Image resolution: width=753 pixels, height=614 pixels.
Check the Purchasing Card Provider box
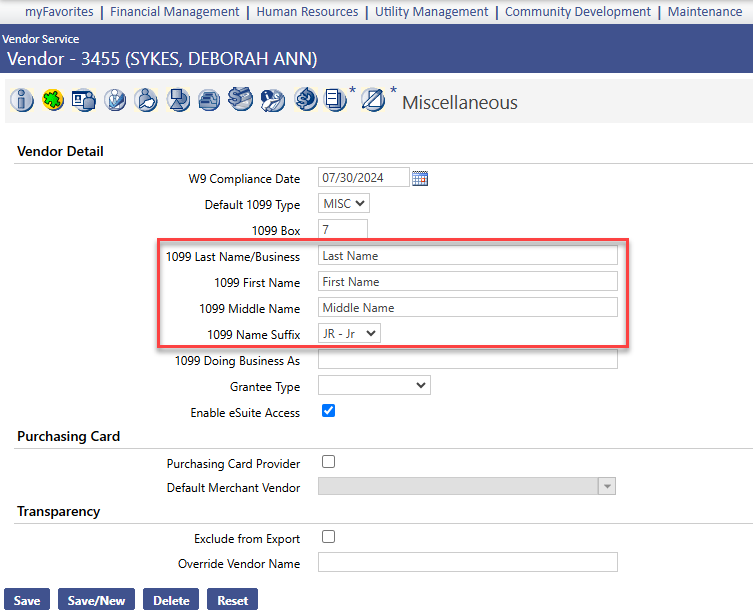(x=328, y=462)
